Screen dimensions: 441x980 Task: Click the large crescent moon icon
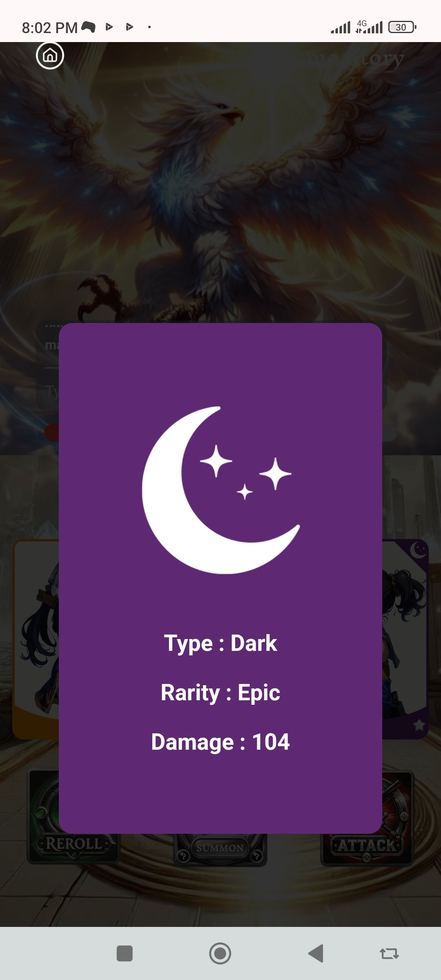tap(220, 490)
